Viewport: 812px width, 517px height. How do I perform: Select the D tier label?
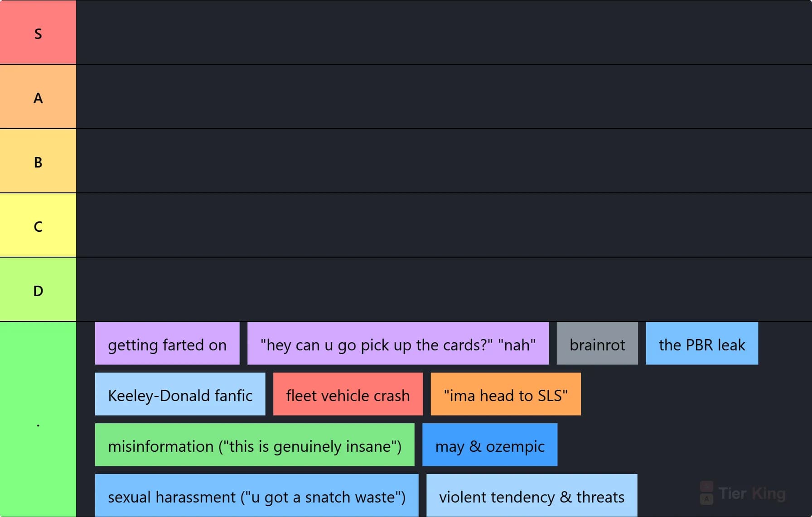click(38, 289)
